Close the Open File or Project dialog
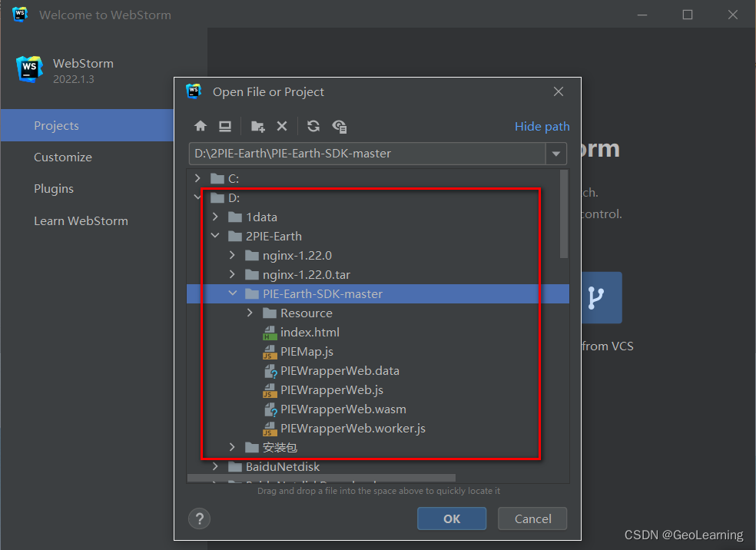This screenshot has height=550, width=756. point(559,91)
